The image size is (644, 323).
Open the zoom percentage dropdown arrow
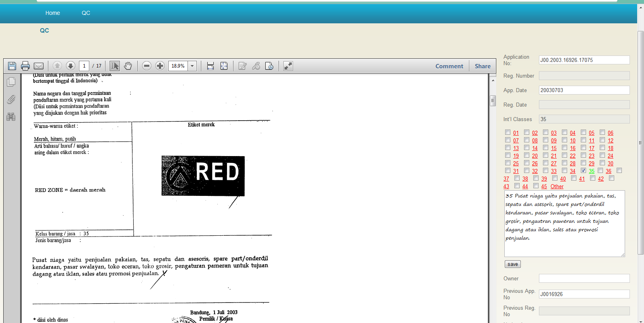point(192,66)
